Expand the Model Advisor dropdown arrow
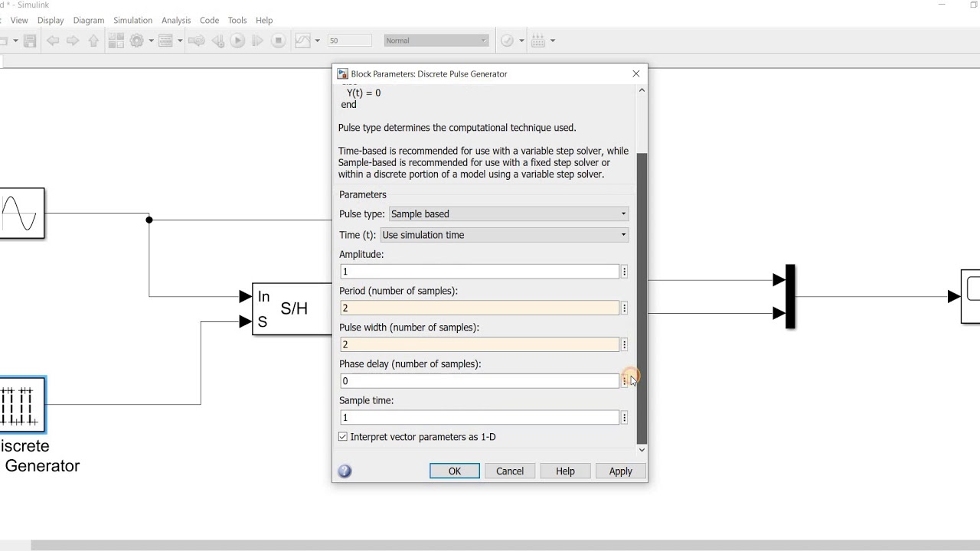 (521, 41)
